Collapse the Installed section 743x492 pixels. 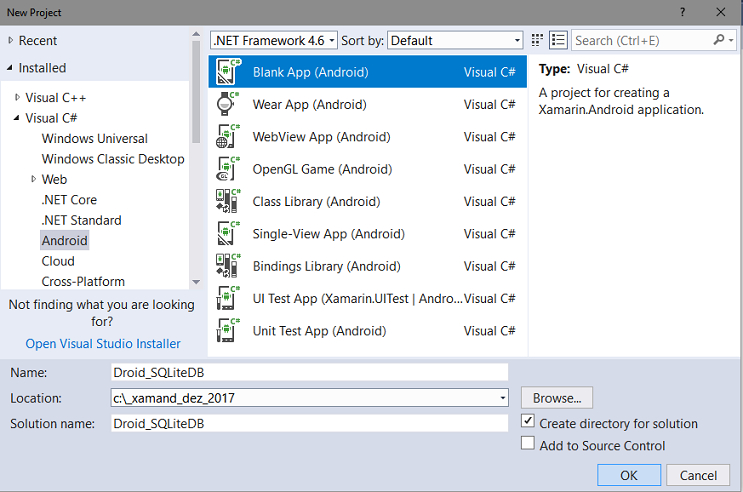point(10,68)
